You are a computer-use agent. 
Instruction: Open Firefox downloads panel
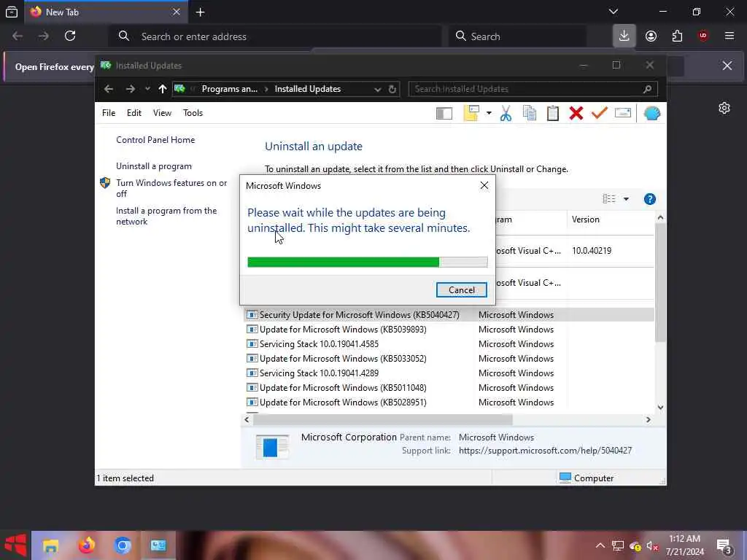click(624, 36)
